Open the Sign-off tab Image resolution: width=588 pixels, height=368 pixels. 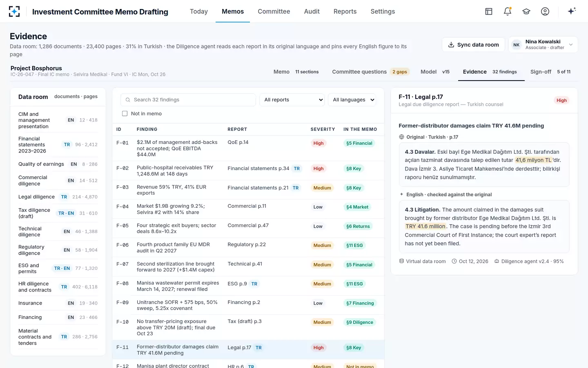pos(550,72)
